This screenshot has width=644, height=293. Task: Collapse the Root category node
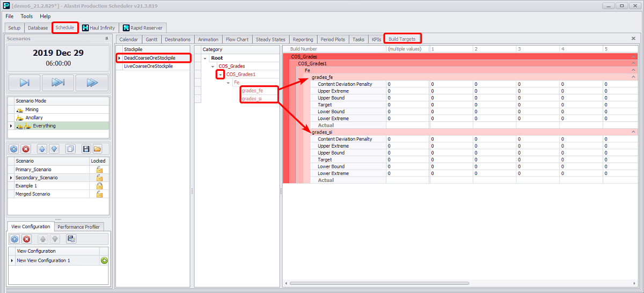pos(205,58)
